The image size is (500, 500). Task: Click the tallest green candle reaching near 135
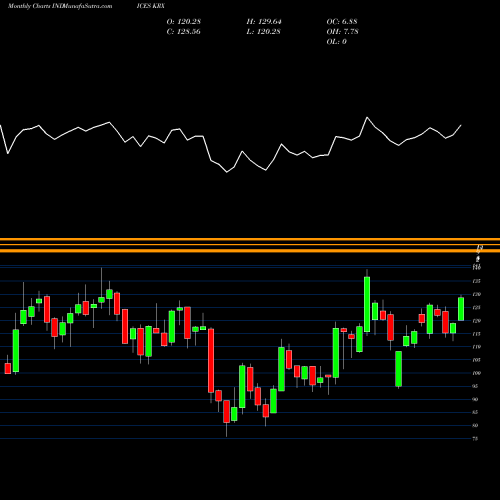[367, 304]
